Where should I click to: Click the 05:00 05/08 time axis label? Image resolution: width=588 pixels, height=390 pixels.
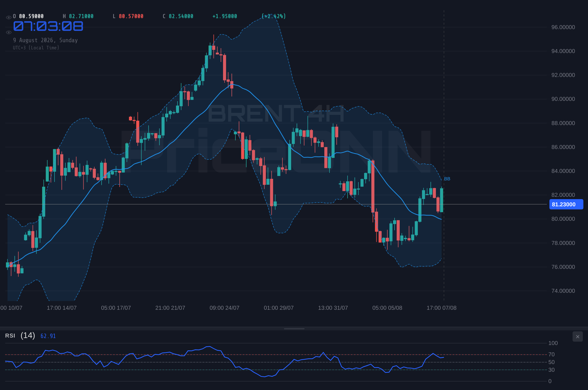pos(387,308)
